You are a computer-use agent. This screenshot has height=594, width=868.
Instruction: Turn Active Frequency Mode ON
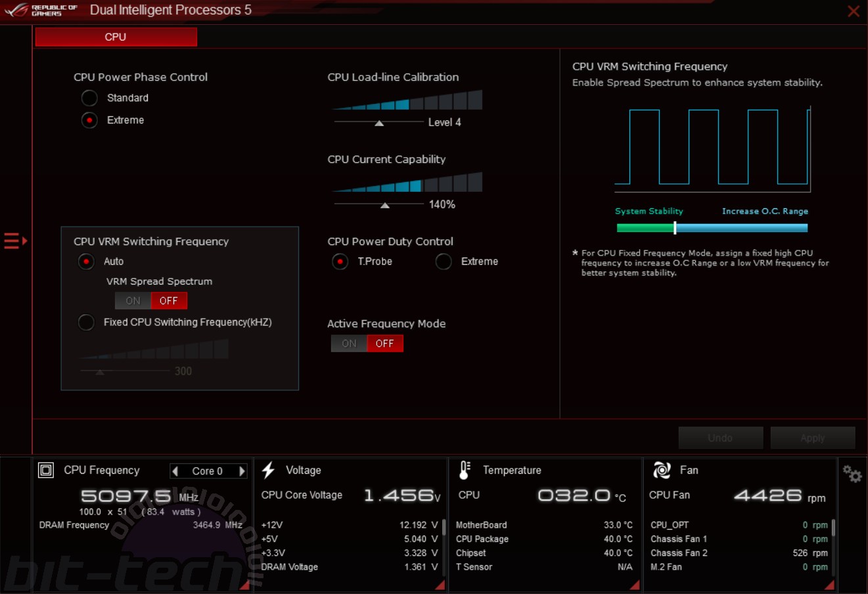(x=349, y=343)
